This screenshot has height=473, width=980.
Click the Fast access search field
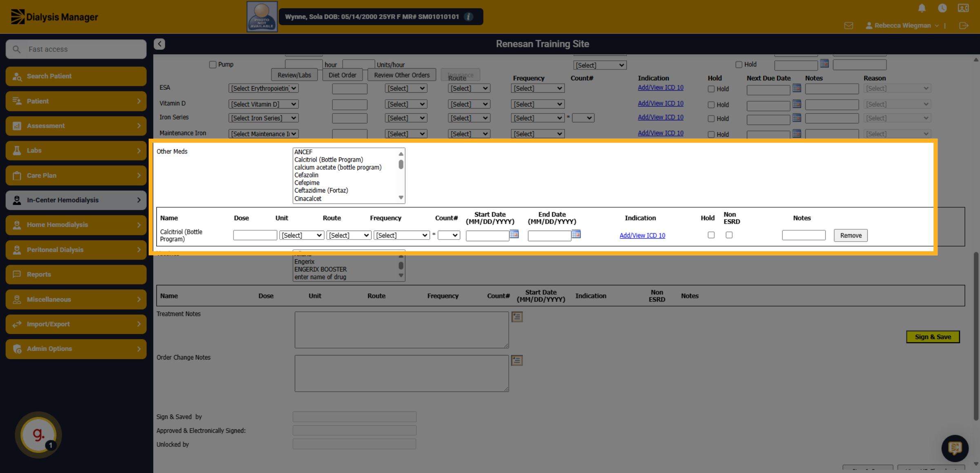pyautogui.click(x=76, y=49)
